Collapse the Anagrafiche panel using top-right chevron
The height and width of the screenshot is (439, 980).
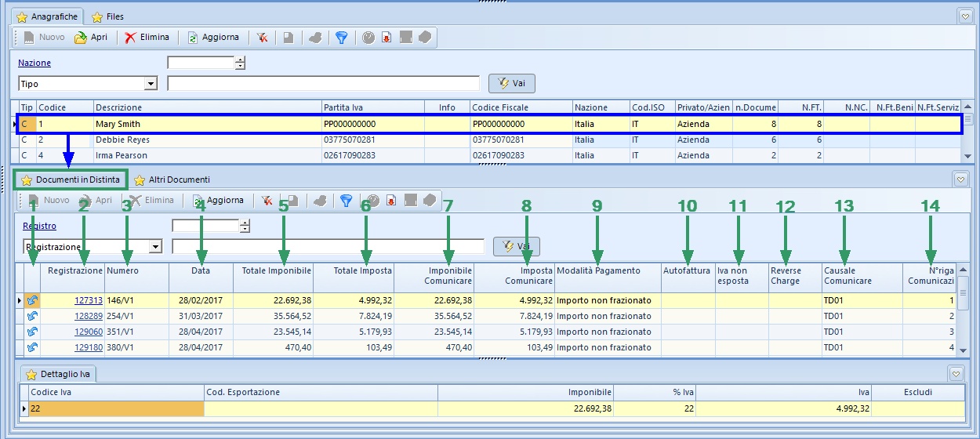[x=964, y=16]
